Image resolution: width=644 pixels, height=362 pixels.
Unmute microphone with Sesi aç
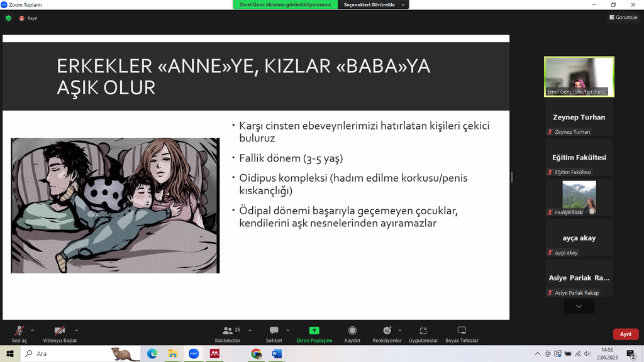tap(19, 334)
